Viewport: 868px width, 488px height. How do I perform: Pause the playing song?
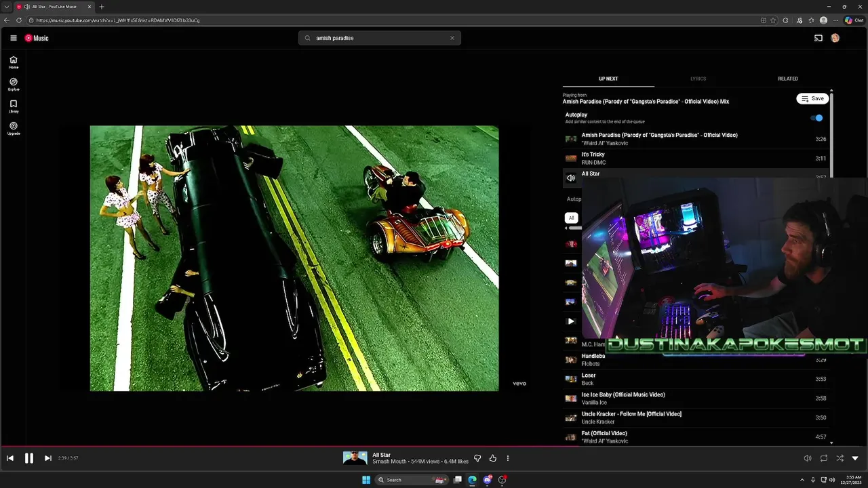pos(29,458)
